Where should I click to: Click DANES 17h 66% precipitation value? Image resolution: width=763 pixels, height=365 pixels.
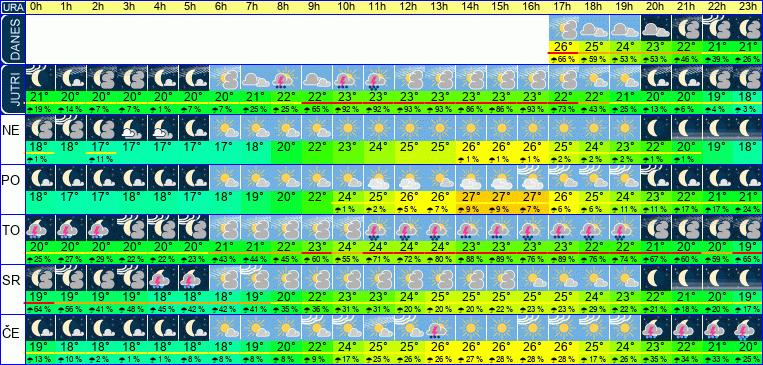[564, 59]
